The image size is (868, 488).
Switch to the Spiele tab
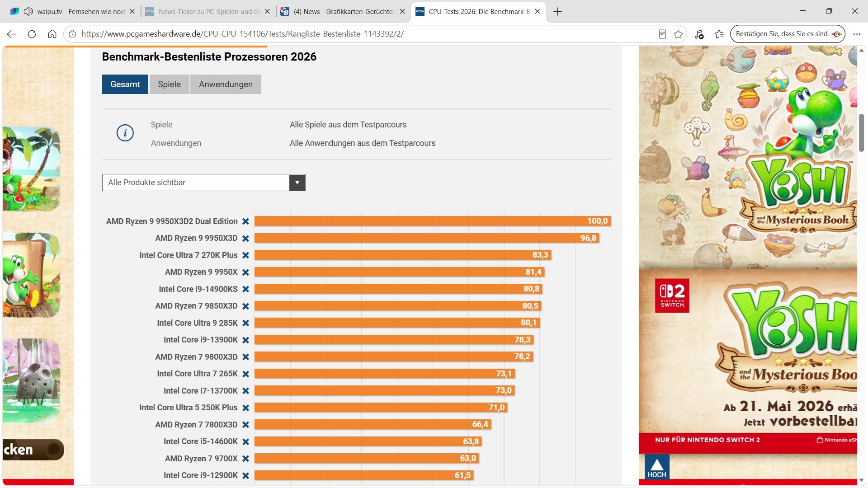point(169,84)
